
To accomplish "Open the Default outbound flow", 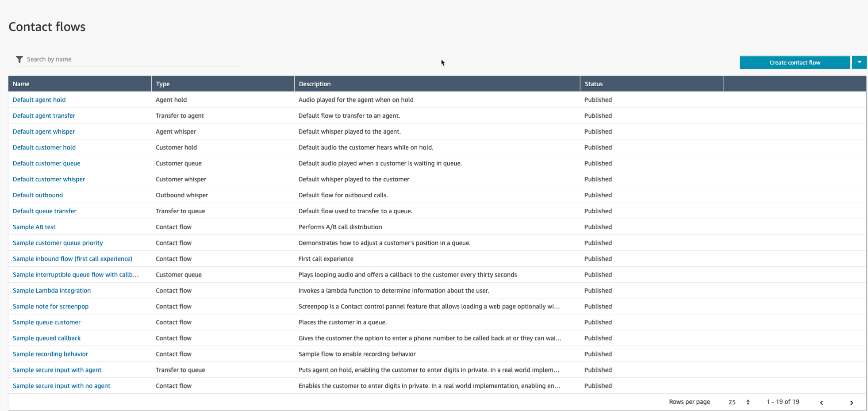I will pos(38,195).
